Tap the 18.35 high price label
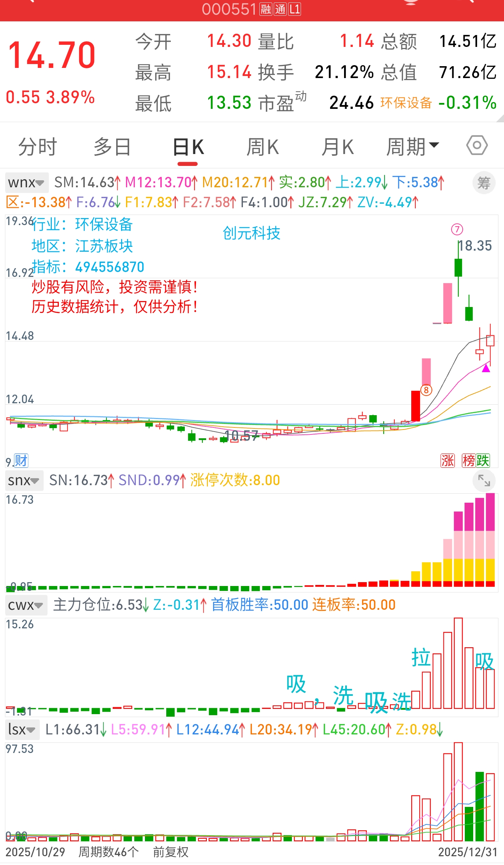The height and width of the screenshot is (865, 504). [x=475, y=246]
